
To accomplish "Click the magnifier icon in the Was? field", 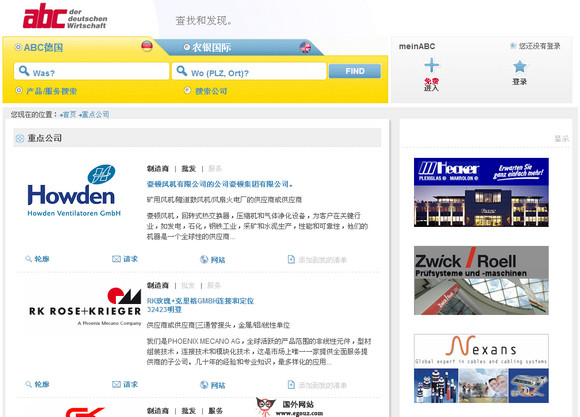I will tap(24, 71).
